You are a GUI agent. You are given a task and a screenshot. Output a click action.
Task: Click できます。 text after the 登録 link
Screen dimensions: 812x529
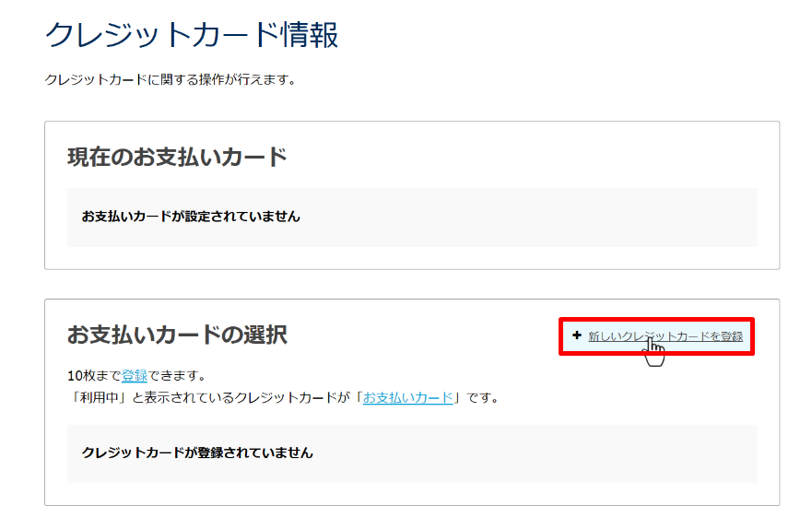point(176,376)
